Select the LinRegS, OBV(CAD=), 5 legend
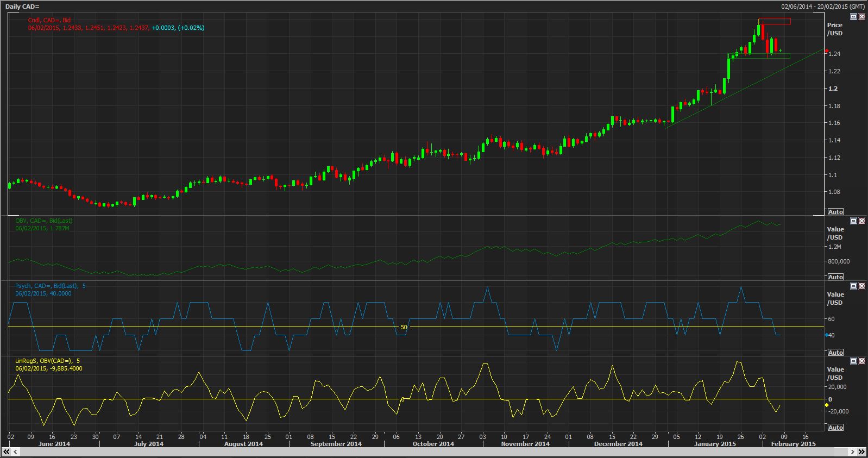The image size is (868, 458). pyautogui.click(x=48, y=361)
